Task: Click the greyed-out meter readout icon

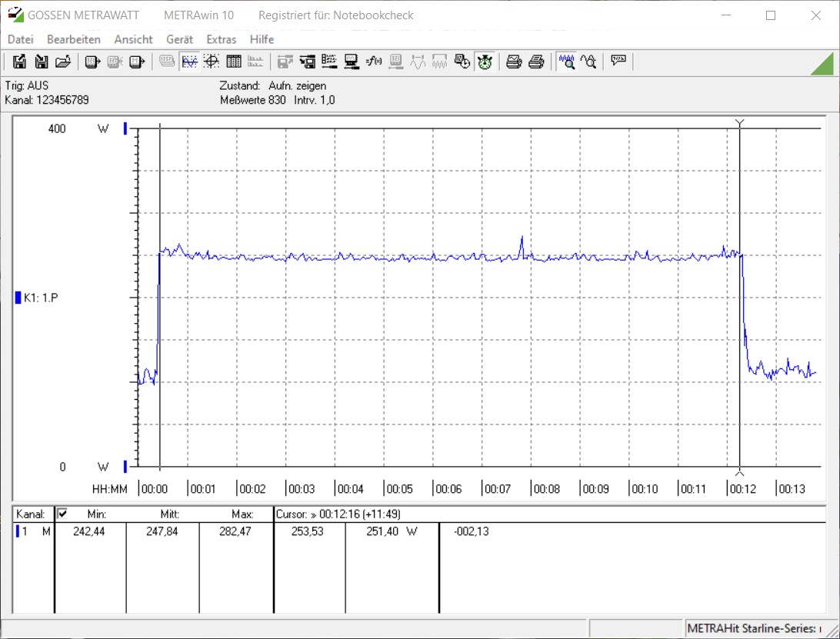Action: tap(396, 62)
